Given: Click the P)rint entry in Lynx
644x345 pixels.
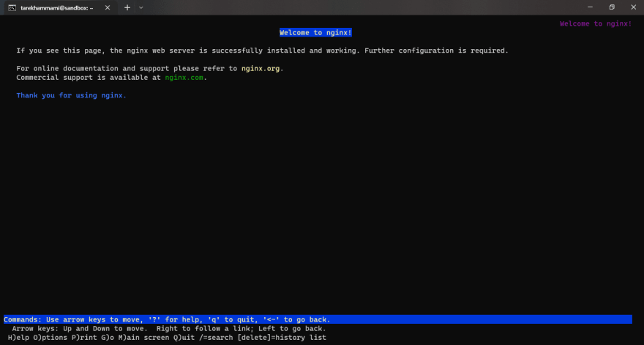Looking at the screenshot, I should tap(84, 338).
